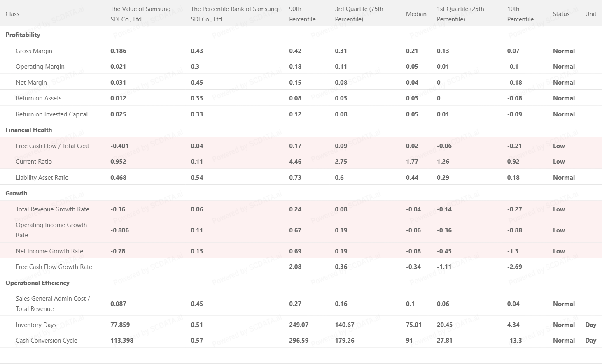The height and width of the screenshot is (364, 602).
Task: Click the 10th Percentile column header
Action: point(520,14)
